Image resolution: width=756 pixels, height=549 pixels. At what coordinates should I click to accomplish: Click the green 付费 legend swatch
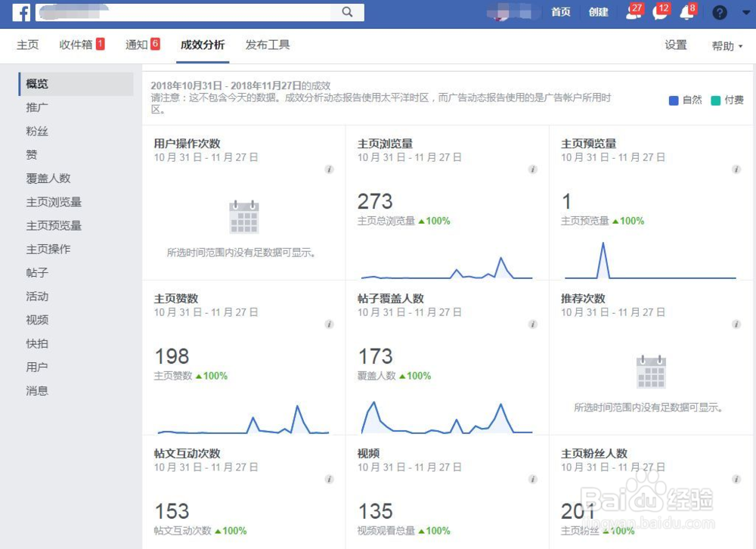click(x=715, y=101)
